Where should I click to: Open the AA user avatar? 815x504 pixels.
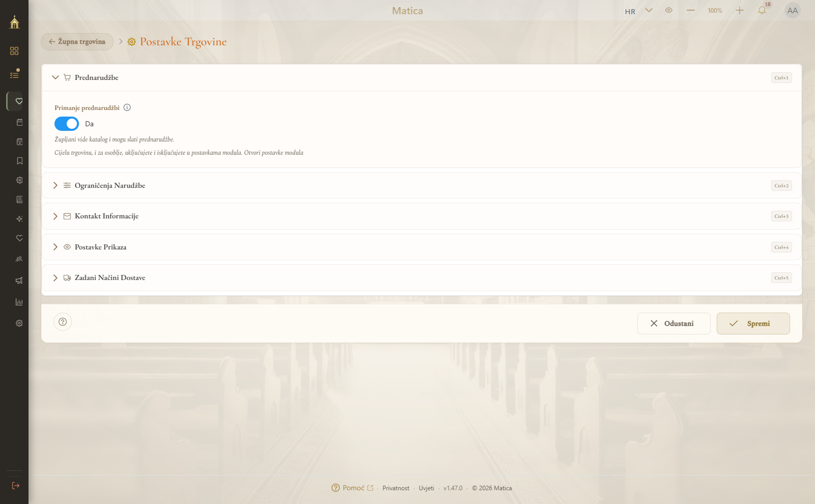tap(793, 10)
